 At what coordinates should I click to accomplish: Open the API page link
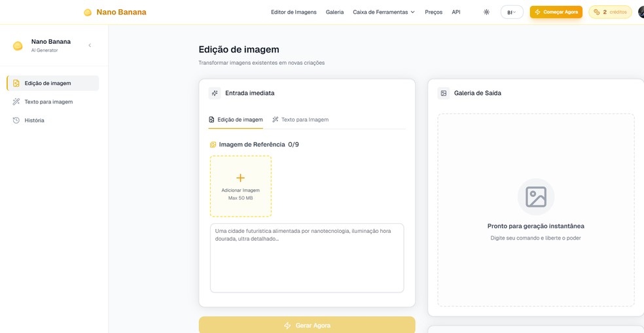456,12
